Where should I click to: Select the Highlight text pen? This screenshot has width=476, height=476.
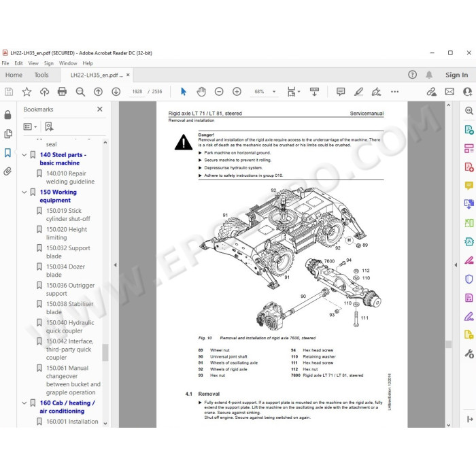tap(358, 92)
